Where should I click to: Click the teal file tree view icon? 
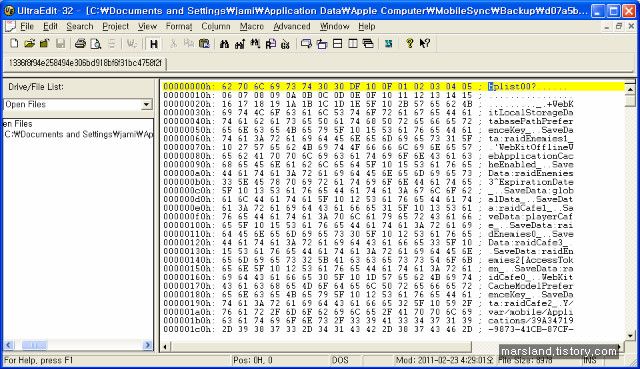click(389, 43)
